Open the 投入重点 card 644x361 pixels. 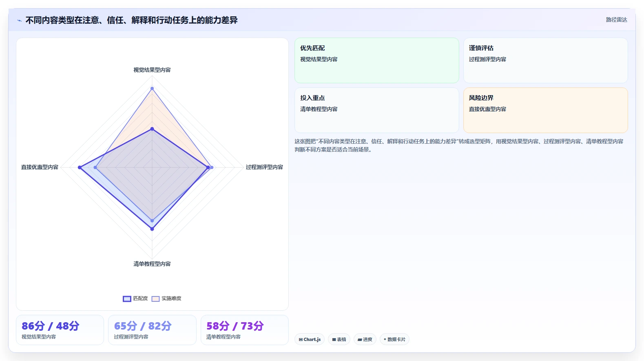[377, 110]
